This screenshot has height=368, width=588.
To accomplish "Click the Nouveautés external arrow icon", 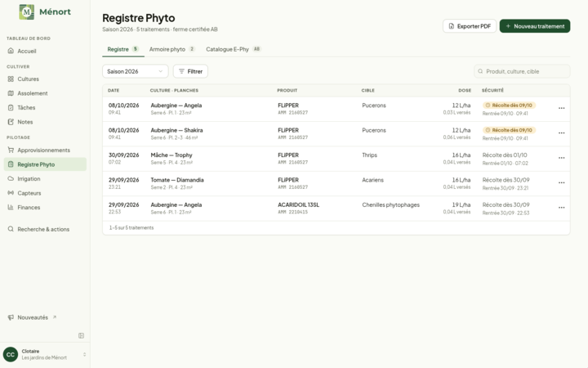I will (55, 317).
